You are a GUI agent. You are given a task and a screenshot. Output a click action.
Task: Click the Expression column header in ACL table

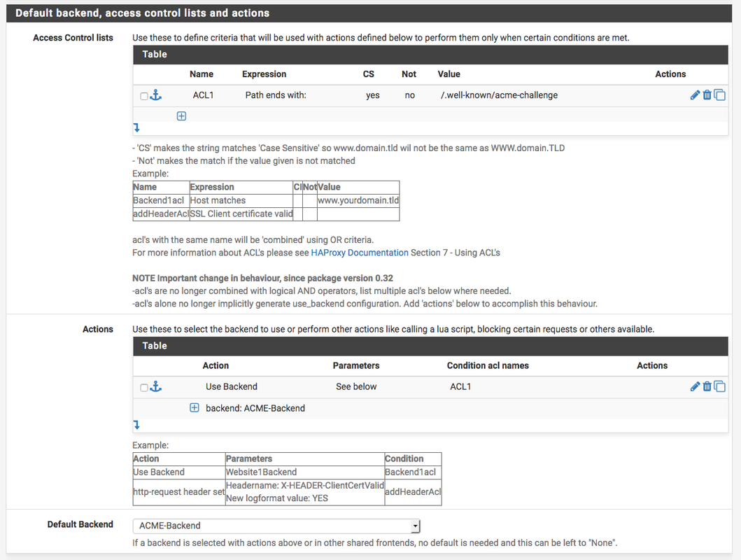click(x=264, y=73)
